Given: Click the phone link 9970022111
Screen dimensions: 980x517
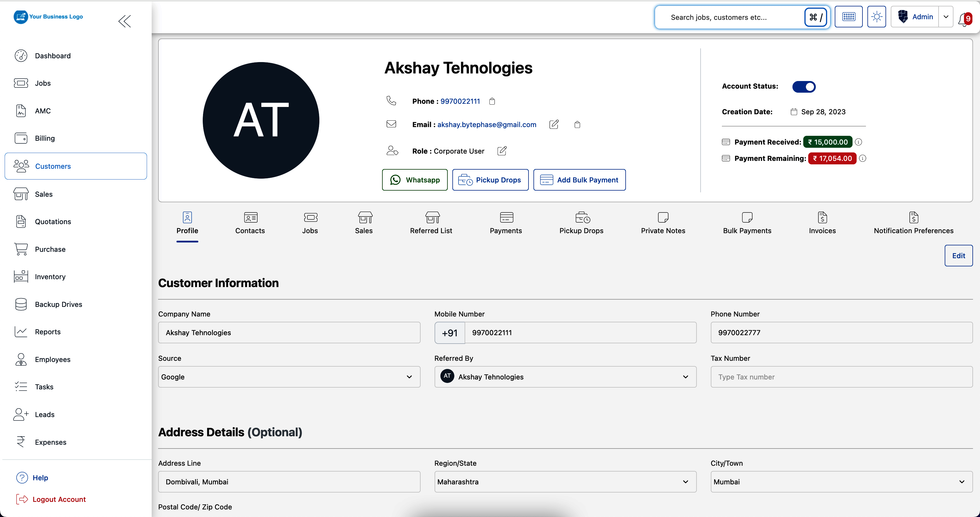Looking at the screenshot, I should tap(460, 101).
